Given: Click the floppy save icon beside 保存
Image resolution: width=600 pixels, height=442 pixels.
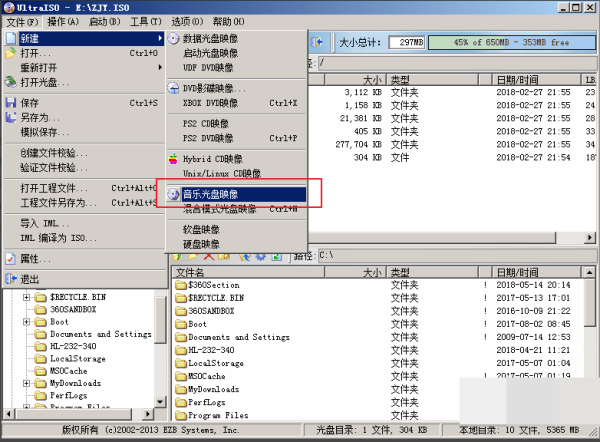Looking at the screenshot, I should point(11,103).
